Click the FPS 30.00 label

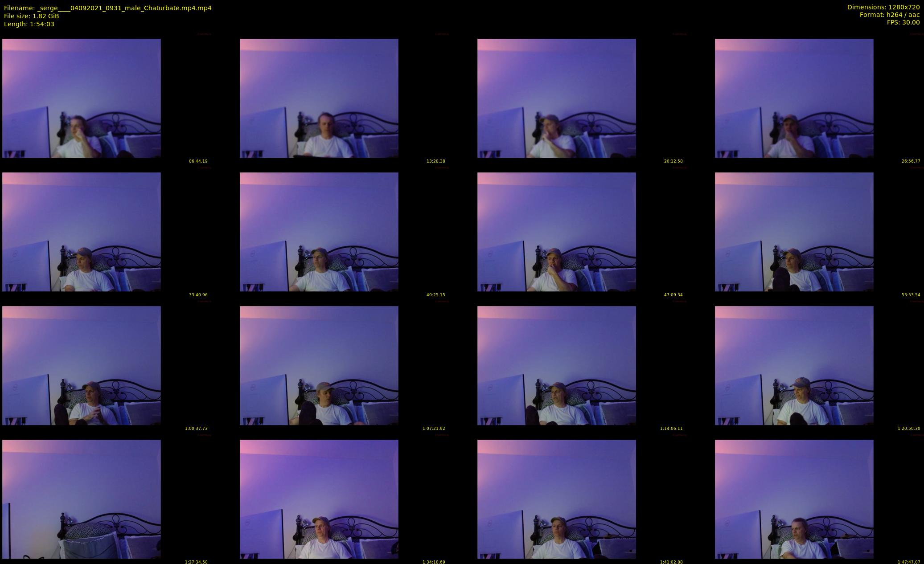[x=903, y=22]
